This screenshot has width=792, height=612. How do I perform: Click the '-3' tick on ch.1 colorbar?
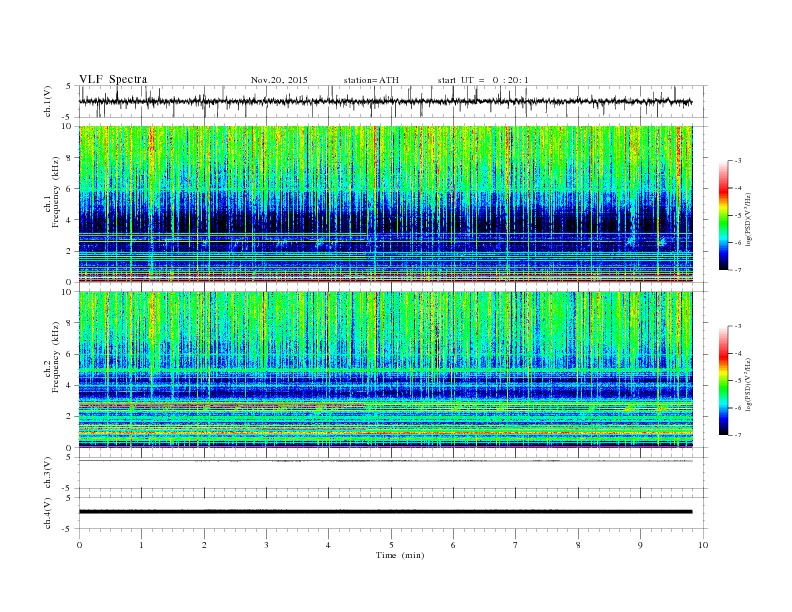point(738,161)
